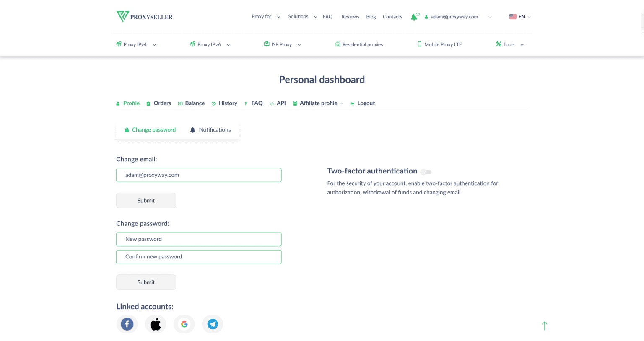Click the user profile icon beside the email
This screenshot has width=644, height=341.
[x=426, y=17]
